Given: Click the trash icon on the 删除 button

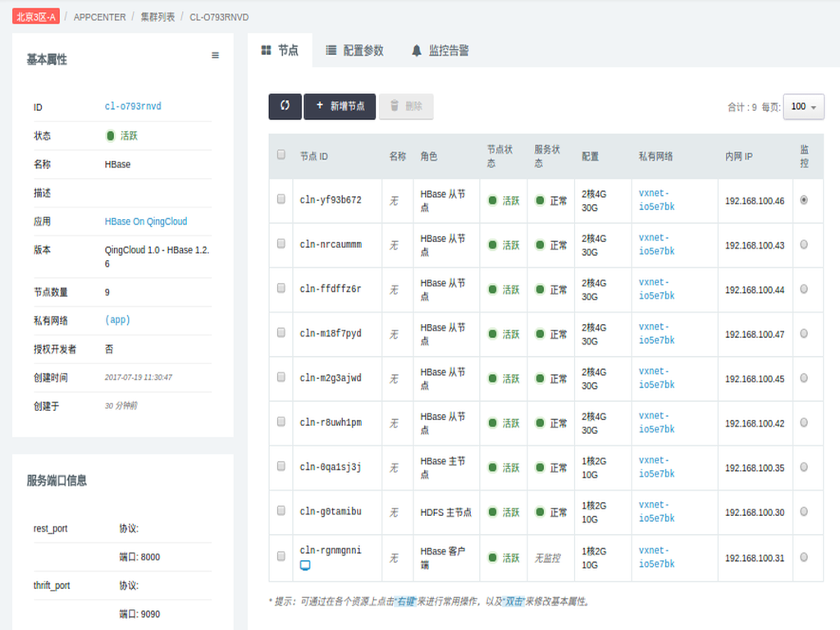Looking at the screenshot, I should point(395,106).
